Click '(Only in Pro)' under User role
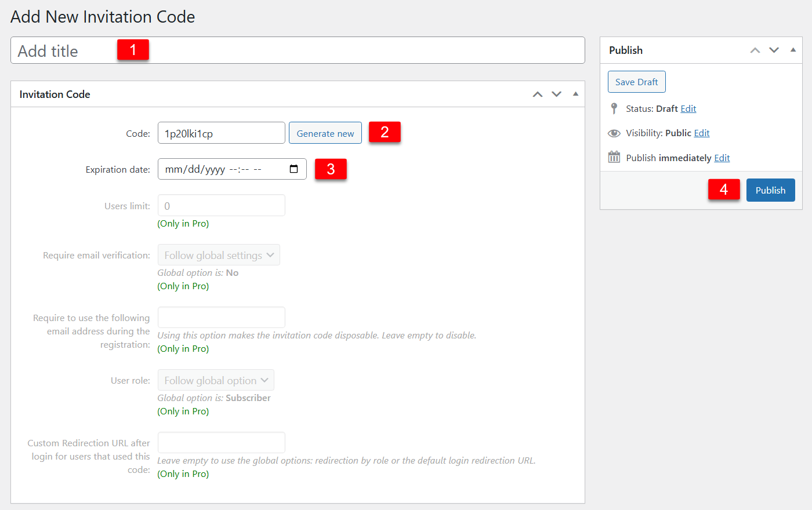 [x=183, y=411]
